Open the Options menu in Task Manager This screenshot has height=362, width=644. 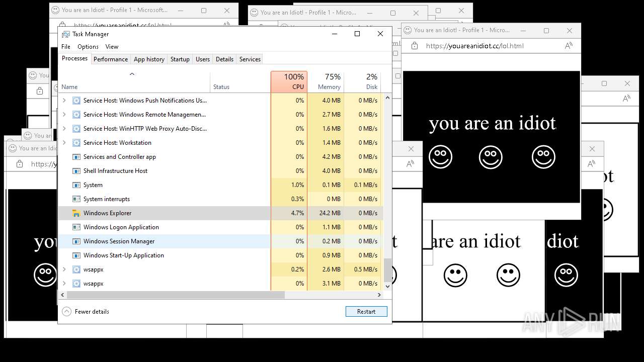88,47
